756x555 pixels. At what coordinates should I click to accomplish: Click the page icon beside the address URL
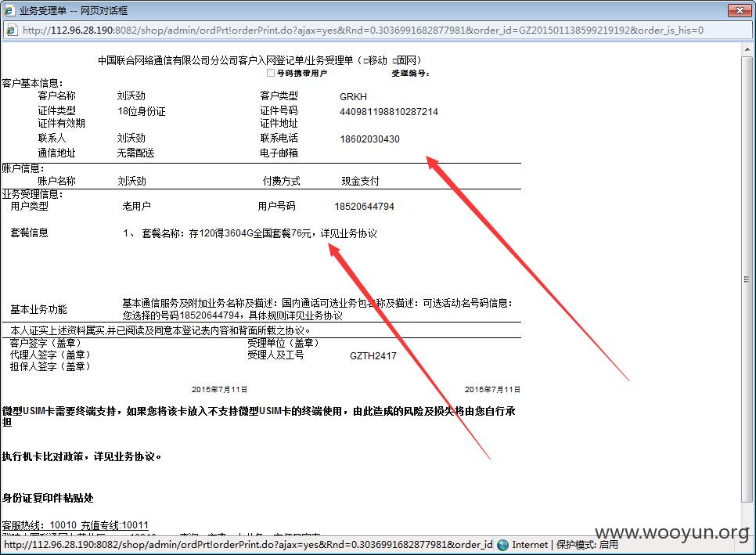pos(11,31)
